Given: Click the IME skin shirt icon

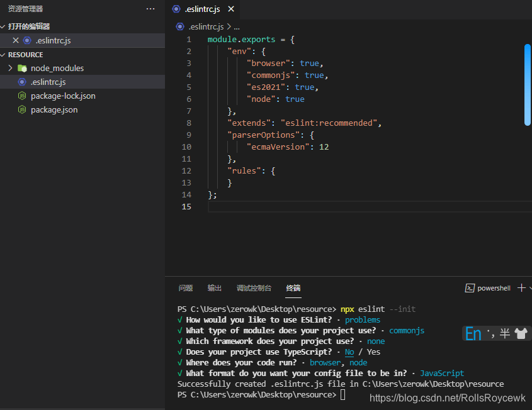Looking at the screenshot, I should pyautogui.click(x=521, y=334).
